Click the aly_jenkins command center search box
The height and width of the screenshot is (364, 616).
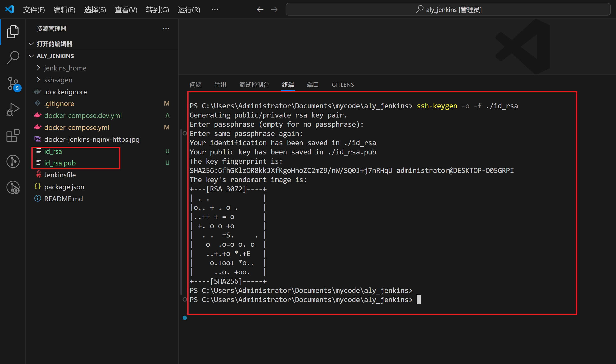click(x=448, y=9)
